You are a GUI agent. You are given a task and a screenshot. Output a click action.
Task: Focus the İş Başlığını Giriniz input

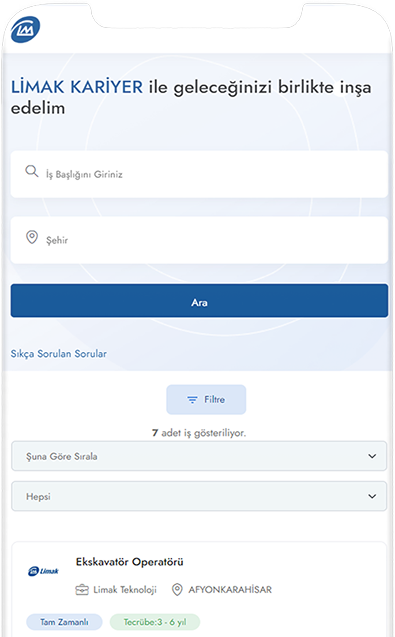point(199,174)
